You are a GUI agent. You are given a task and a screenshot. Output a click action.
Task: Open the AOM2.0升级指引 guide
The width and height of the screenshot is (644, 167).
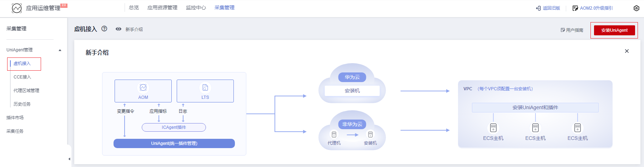pos(593,8)
